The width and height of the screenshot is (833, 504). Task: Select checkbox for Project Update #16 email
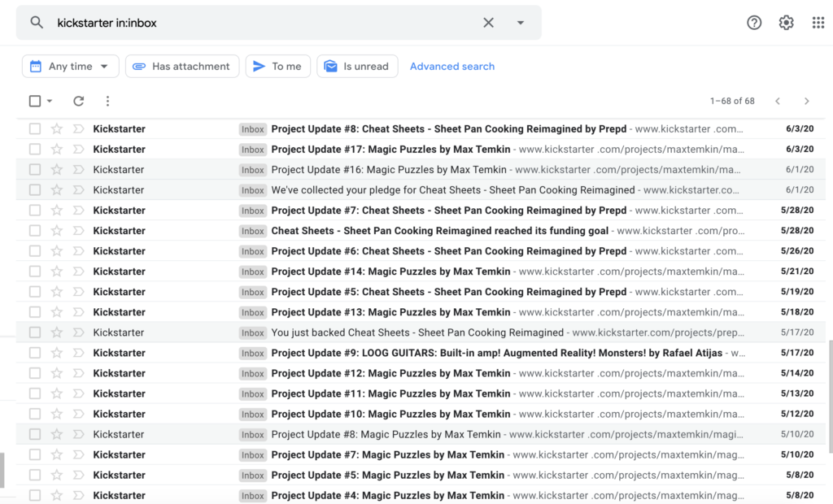click(x=35, y=169)
